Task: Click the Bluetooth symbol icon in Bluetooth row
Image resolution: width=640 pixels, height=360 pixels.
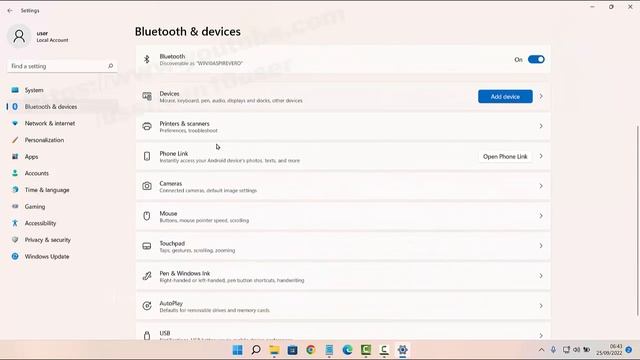Action: pos(147,60)
